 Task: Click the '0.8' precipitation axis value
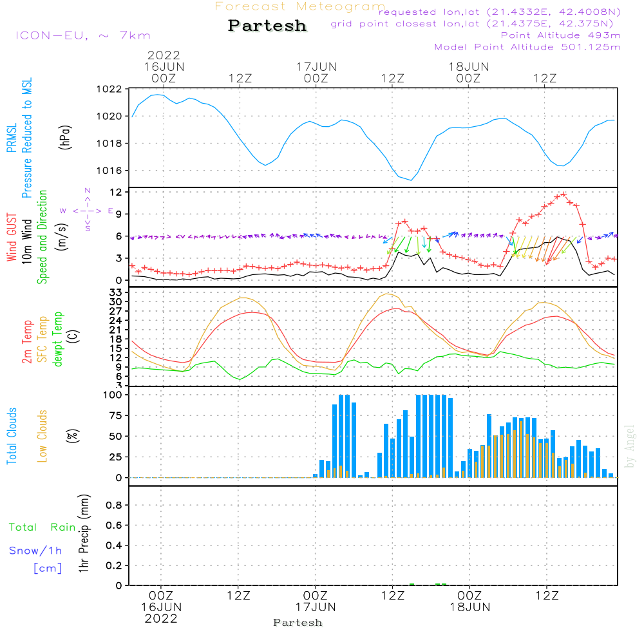point(114,505)
